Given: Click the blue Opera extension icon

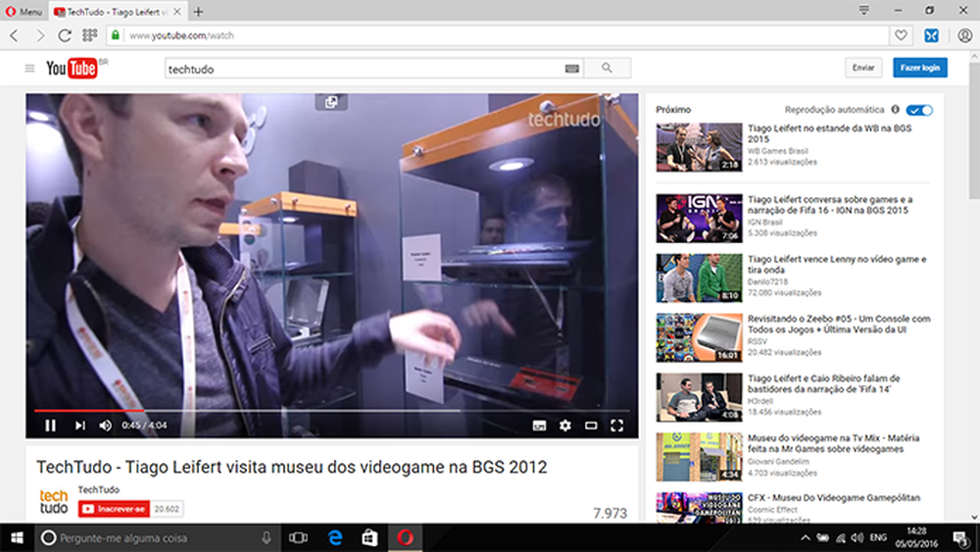Looking at the screenshot, I should click(931, 35).
